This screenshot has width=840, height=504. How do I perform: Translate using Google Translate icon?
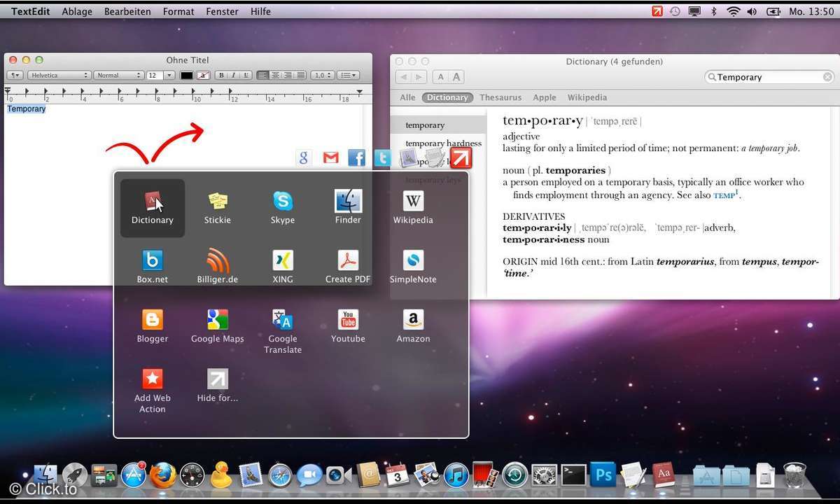coord(283,320)
